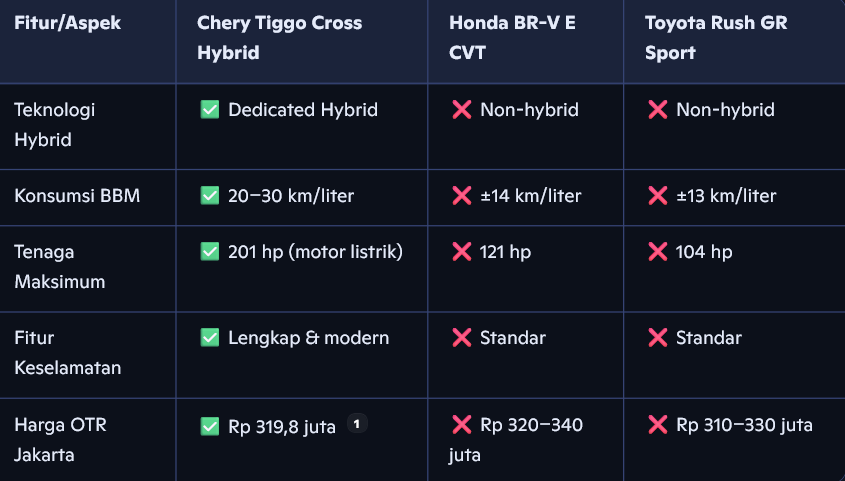Click the Fitur/Aspek header cell
The height and width of the screenshot is (481, 845).
pyautogui.click(x=68, y=23)
